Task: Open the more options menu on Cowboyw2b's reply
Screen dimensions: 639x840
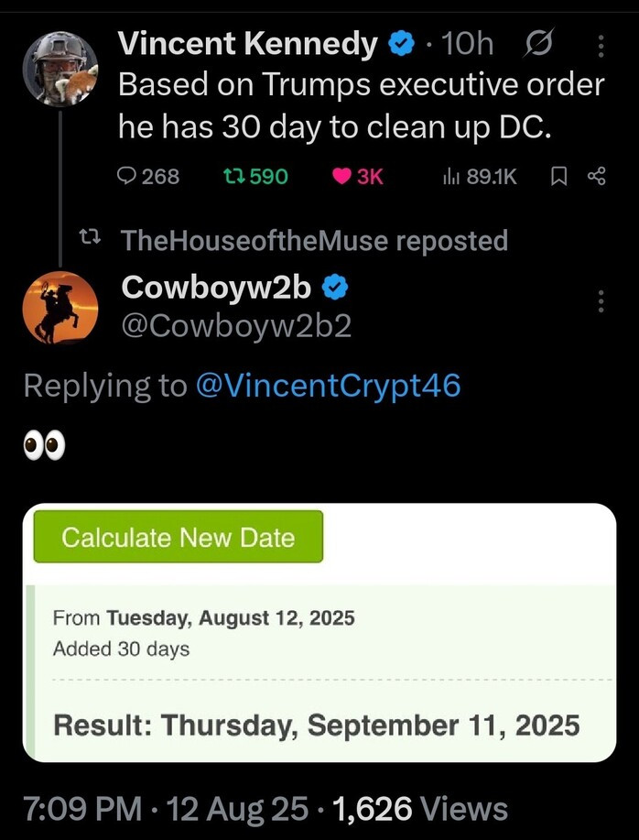Action: 601,300
